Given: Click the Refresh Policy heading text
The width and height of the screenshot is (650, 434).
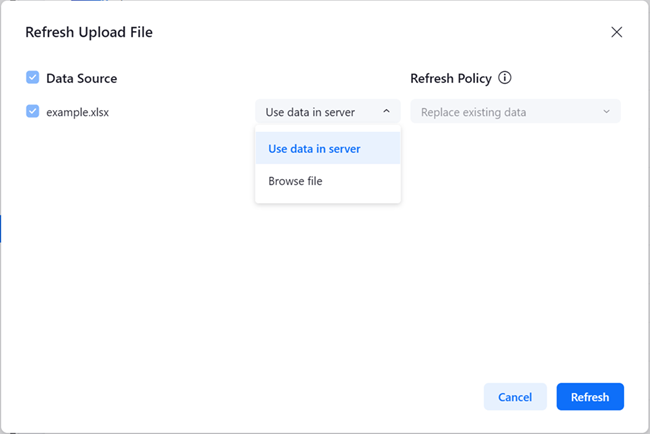Looking at the screenshot, I should [450, 78].
